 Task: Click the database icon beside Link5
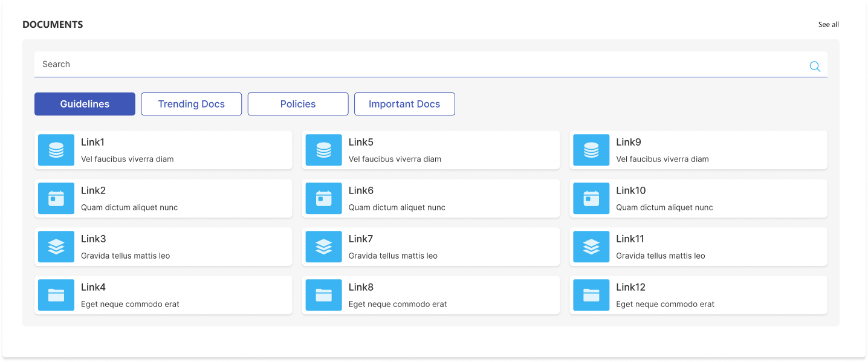coord(323,150)
